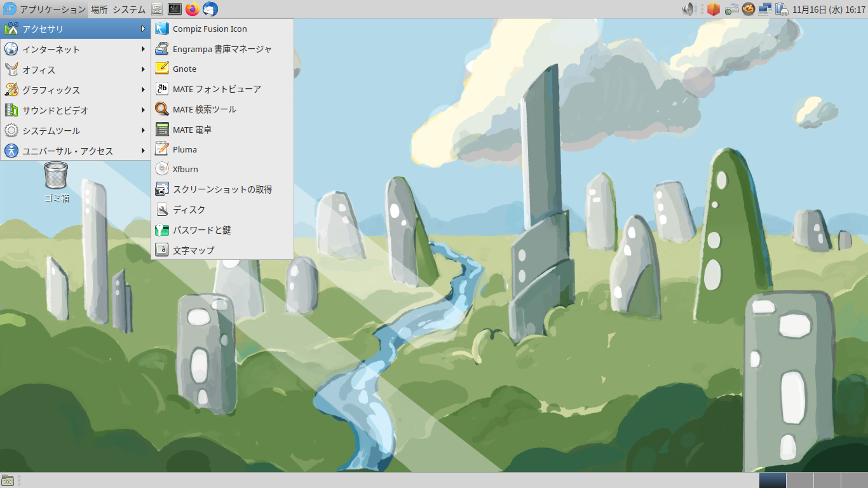Launch the terminal from the top panel
This screenshot has height=488, width=868.
[x=174, y=9]
